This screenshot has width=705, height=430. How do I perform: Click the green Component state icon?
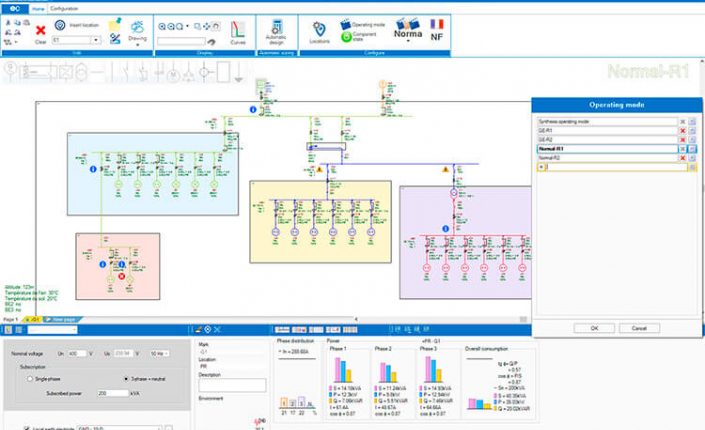click(346, 37)
